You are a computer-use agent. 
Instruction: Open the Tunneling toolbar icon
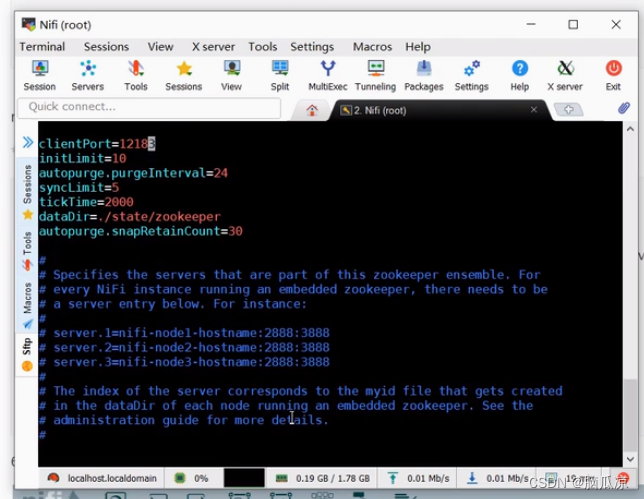point(375,76)
